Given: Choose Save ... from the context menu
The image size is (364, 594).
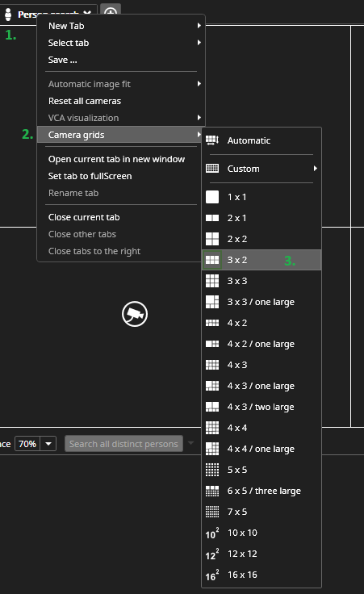Looking at the screenshot, I should tap(62, 60).
